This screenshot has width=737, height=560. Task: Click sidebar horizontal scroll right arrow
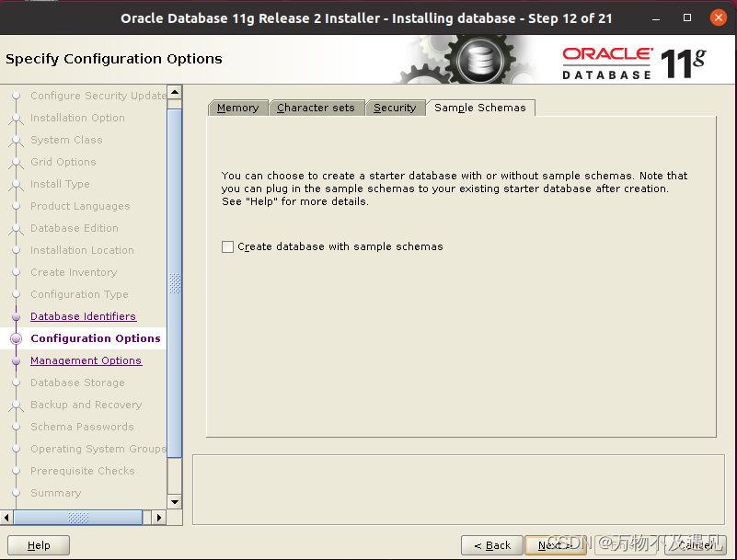point(159,518)
